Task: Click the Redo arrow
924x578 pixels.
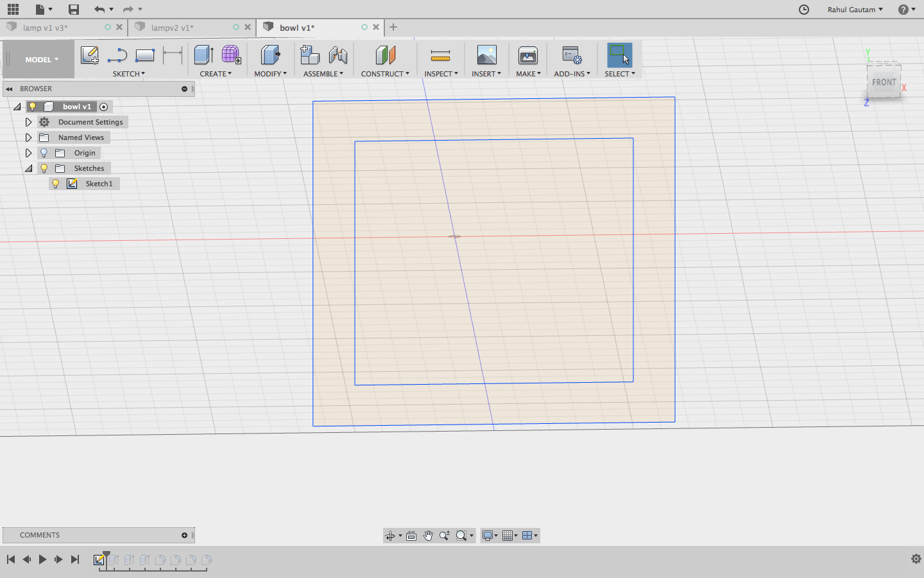Action: pyautogui.click(x=128, y=9)
